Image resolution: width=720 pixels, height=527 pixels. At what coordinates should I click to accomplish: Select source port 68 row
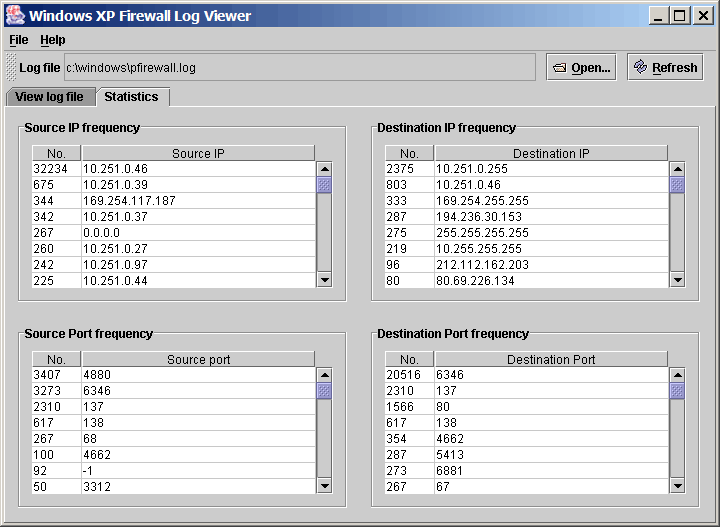(174, 439)
